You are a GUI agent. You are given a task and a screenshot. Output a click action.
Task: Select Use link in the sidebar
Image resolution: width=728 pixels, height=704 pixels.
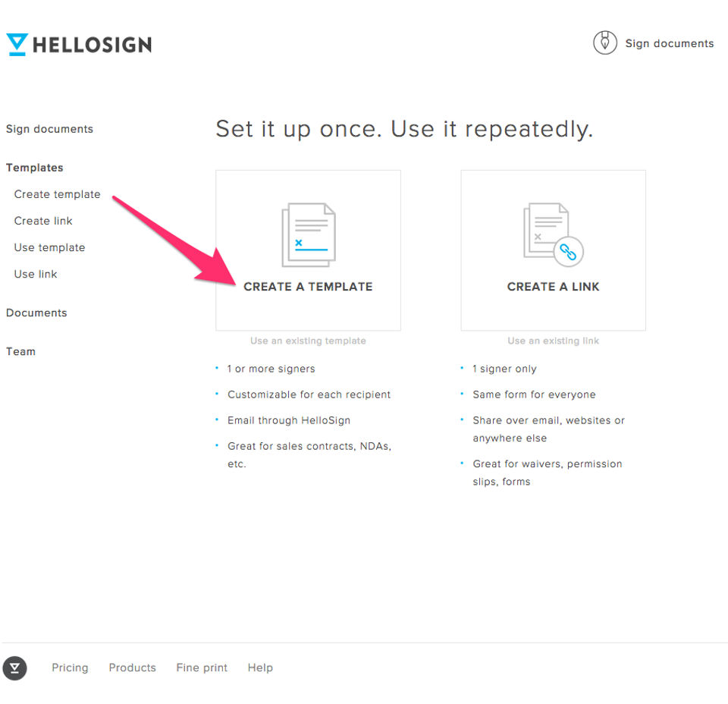coord(36,274)
